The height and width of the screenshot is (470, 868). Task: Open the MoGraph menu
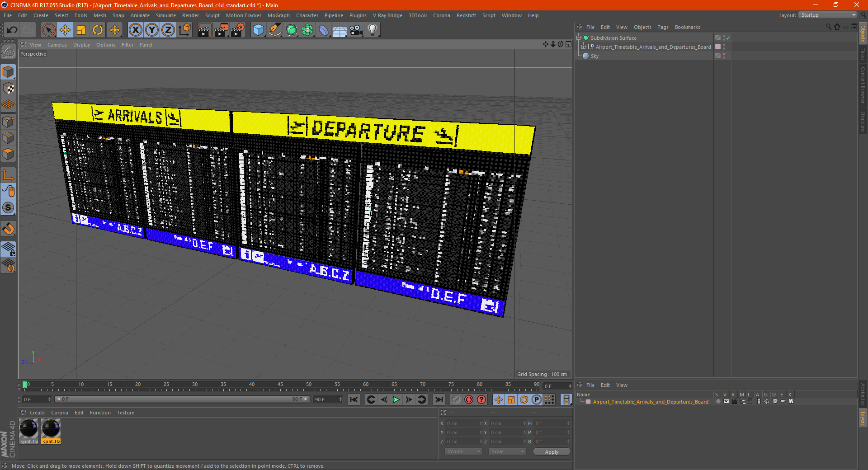click(278, 15)
